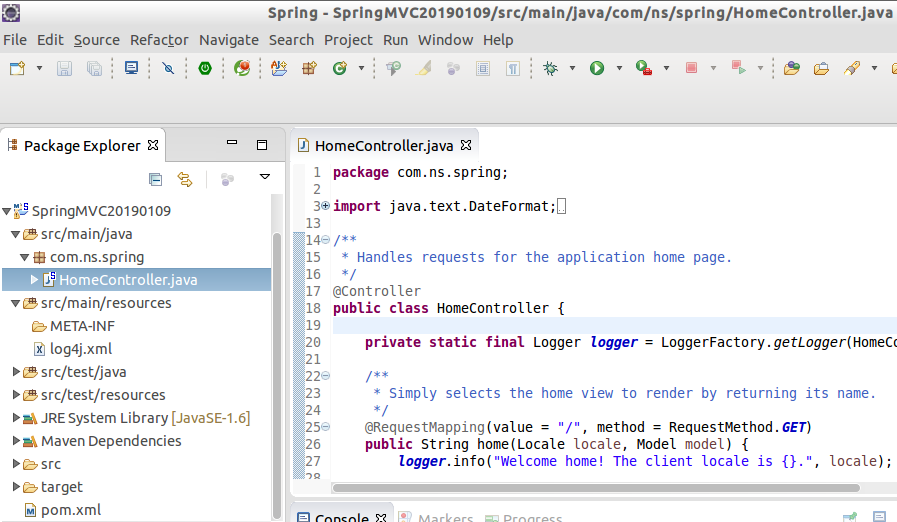Expand HomeController.java in the tree
897x522 pixels.
[x=34, y=280]
